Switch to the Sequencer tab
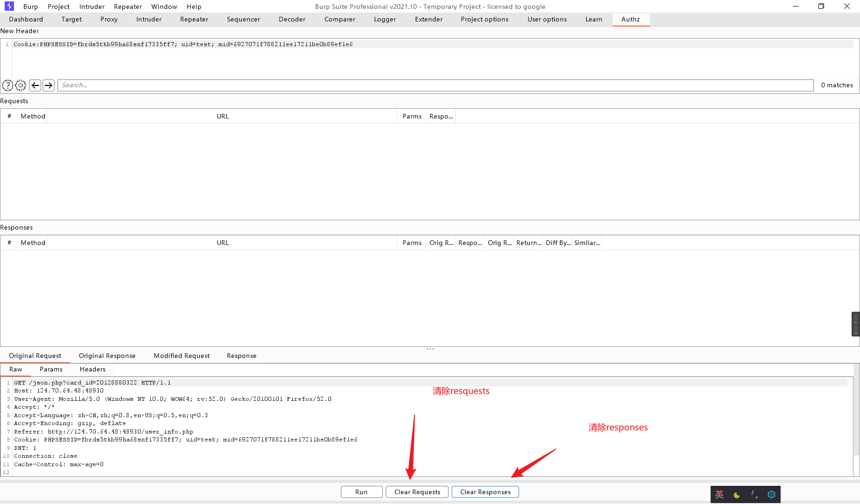 click(x=244, y=19)
